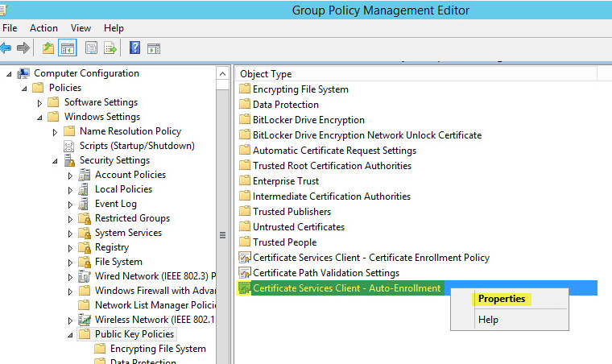Select Trusted Root Certification Authorities
The width and height of the screenshot is (612, 364).
pyautogui.click(x=332, y=166)
